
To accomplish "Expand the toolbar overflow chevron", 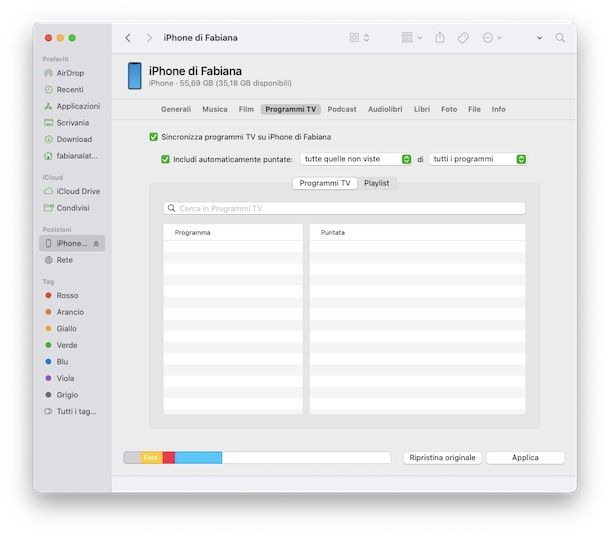I will [539, 38].
